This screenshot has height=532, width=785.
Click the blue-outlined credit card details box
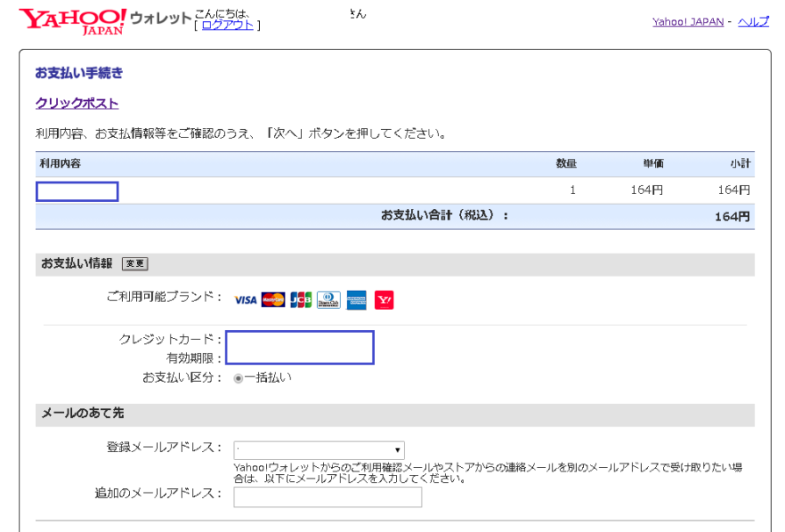299,347
